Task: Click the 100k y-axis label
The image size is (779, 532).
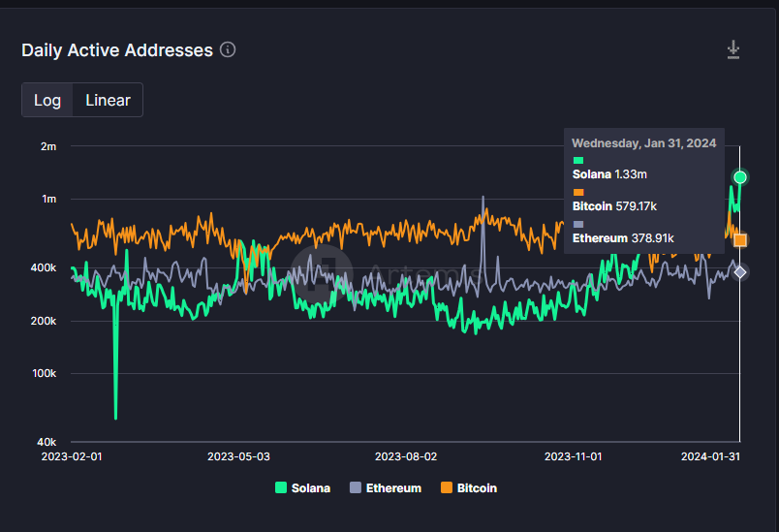Action: pyautogui.click(x=45, y=373)
